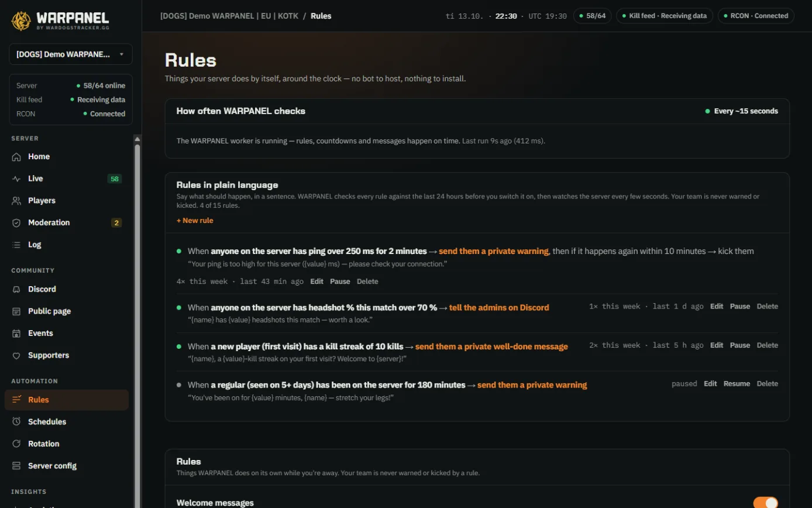Edit the regular 180 minutes rule
The image size is (812, 508).
710,384
